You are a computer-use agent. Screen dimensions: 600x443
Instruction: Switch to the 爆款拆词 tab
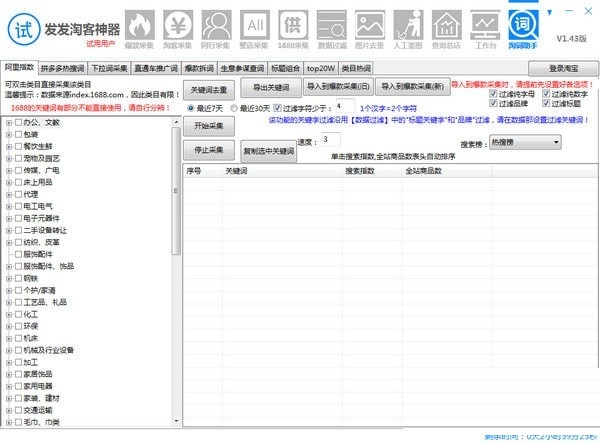199,68
